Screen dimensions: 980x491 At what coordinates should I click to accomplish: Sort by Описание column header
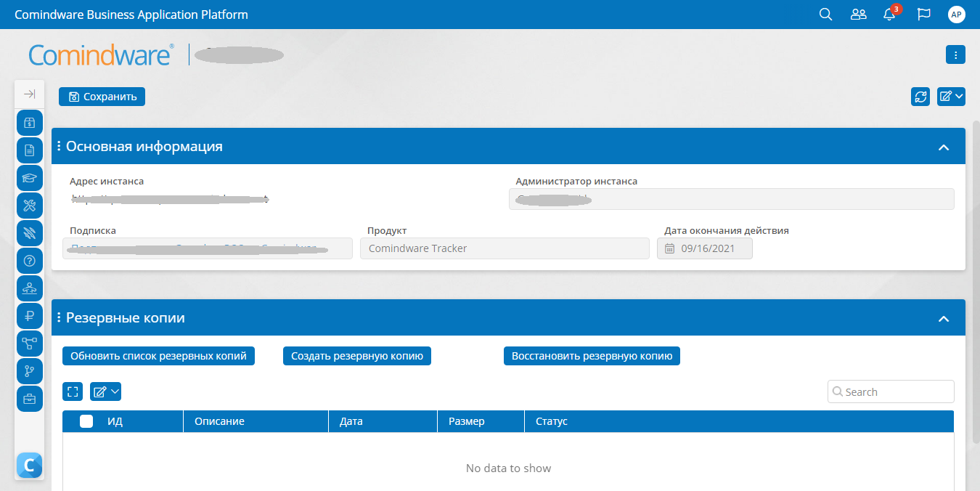(219, 421)
